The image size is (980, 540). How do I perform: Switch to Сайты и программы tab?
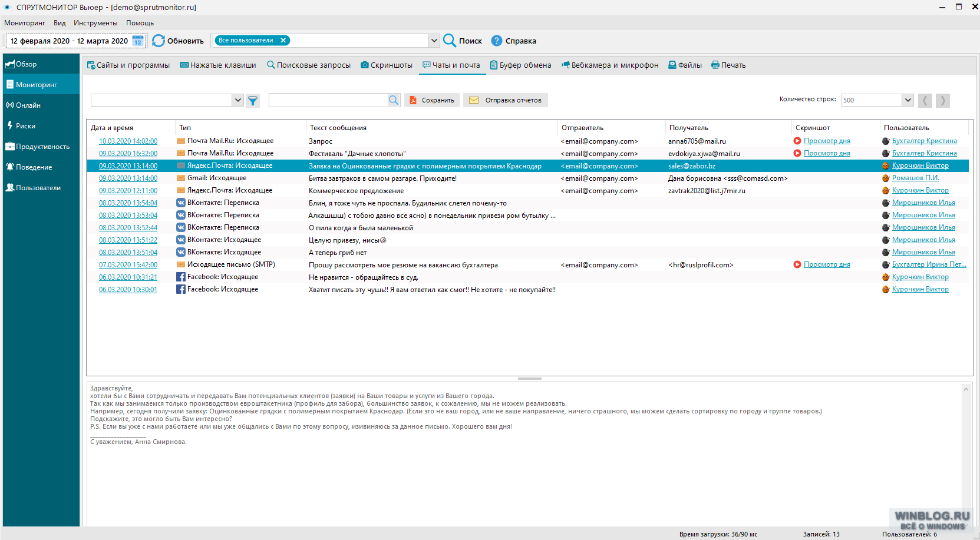[128, 65]
